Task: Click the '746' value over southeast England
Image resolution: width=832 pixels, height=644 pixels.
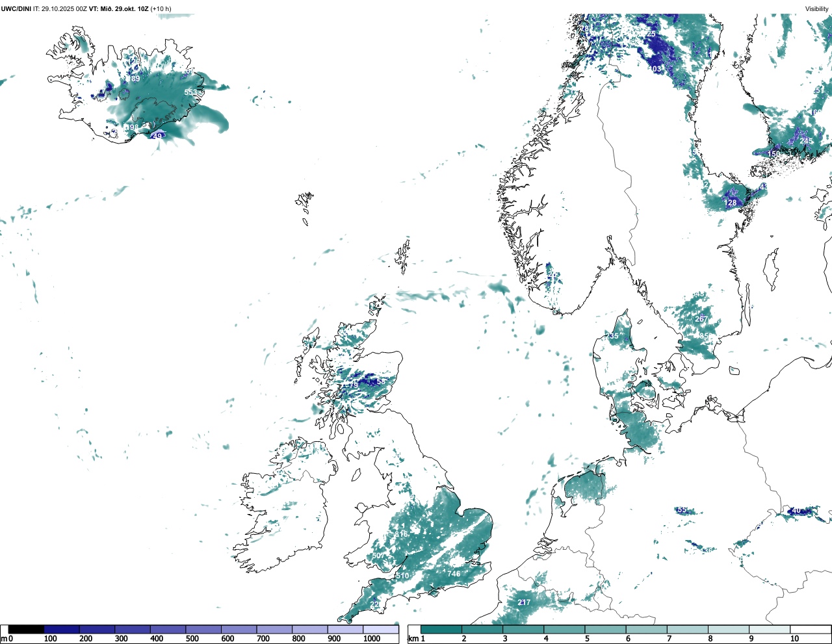Action: pyautogui.click(x=454, y=574)
